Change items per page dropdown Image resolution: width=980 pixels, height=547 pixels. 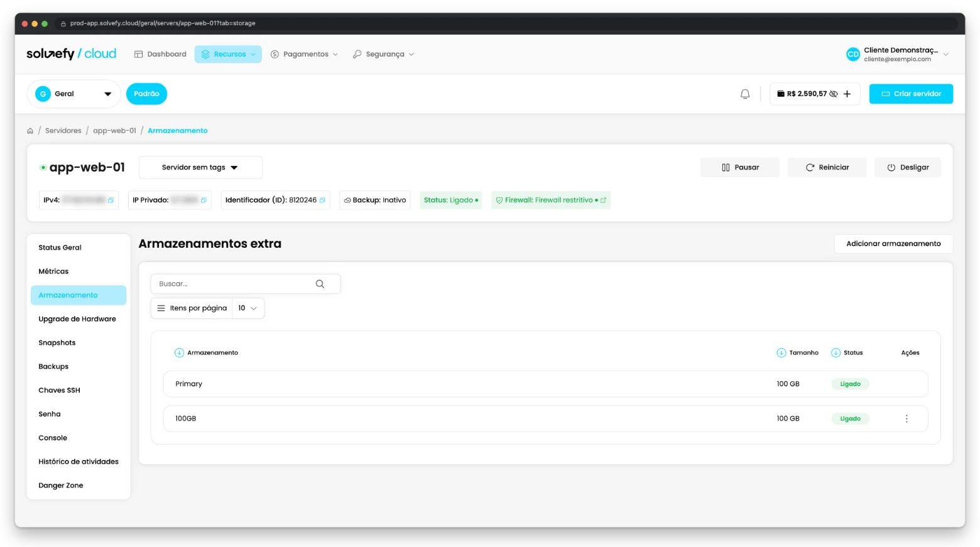(248, 308)
